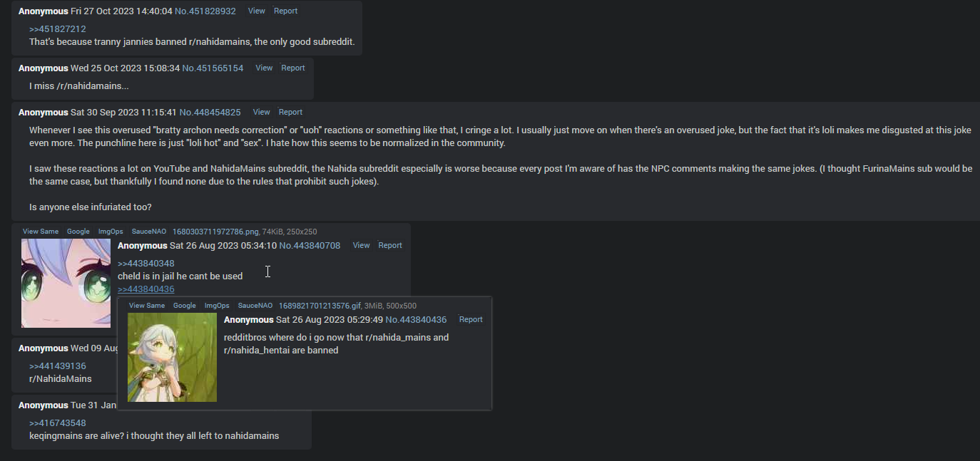Search SauceNAO for the gif image
980x461 pixels.
pos(255,306)
